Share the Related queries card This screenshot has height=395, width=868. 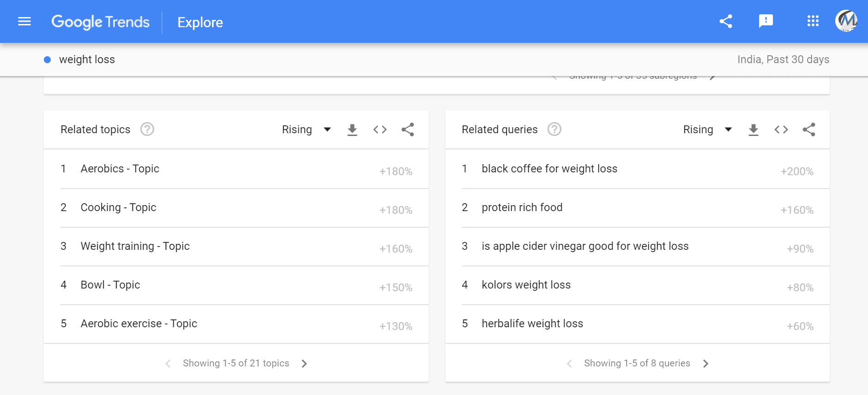(808, 130)
